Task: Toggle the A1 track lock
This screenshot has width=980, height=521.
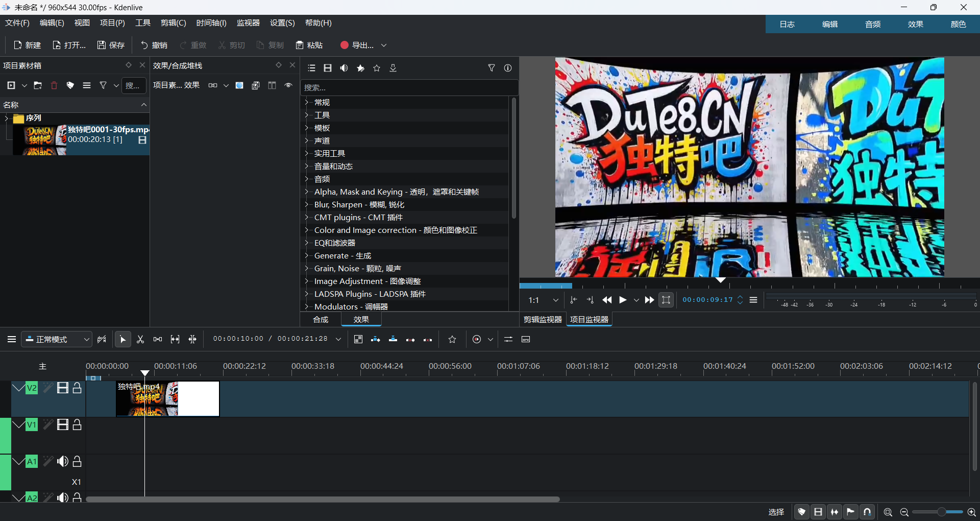Action: coord(77,462)
